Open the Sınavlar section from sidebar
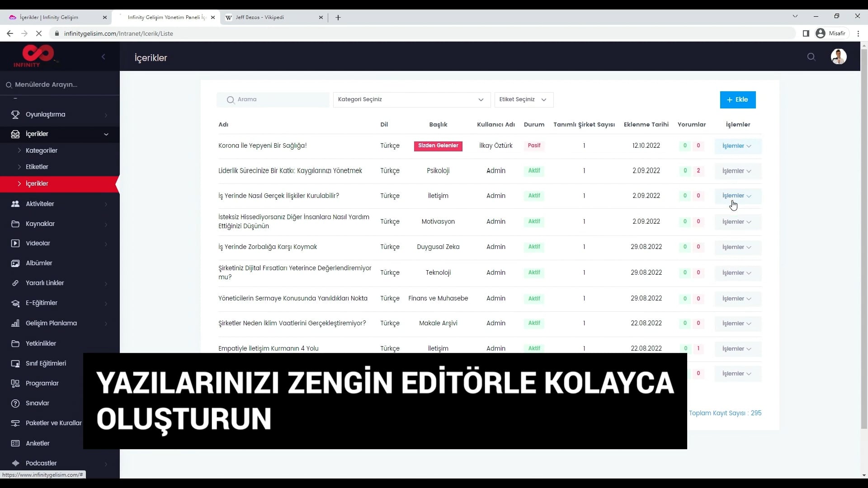The width and height of the screenshot is (868, 488). coord(37,403)
